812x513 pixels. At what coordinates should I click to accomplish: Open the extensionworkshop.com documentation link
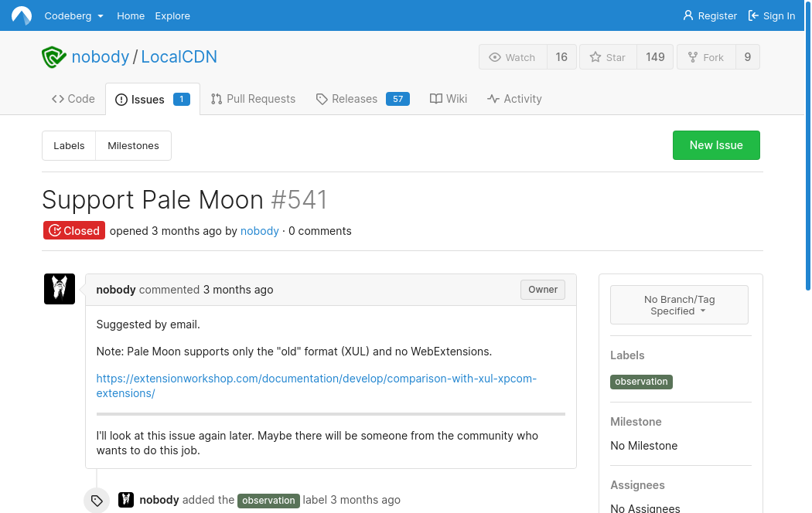point(316,386)
